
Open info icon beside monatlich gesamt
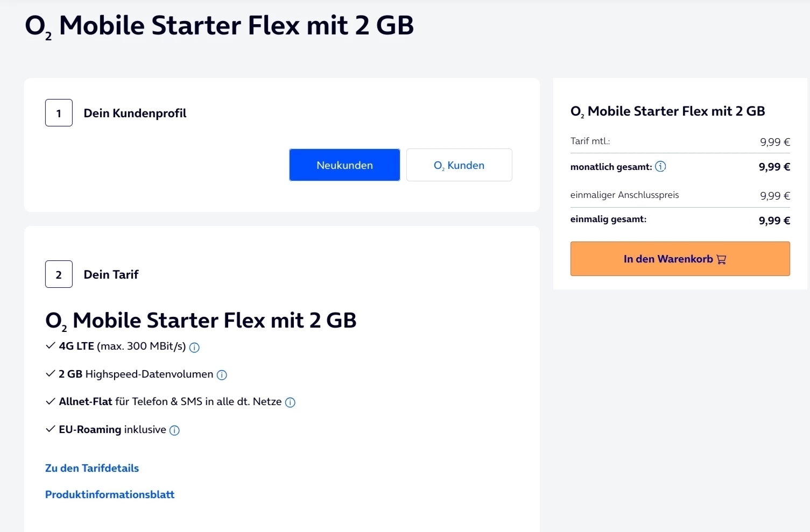click(x=660, y=167)
